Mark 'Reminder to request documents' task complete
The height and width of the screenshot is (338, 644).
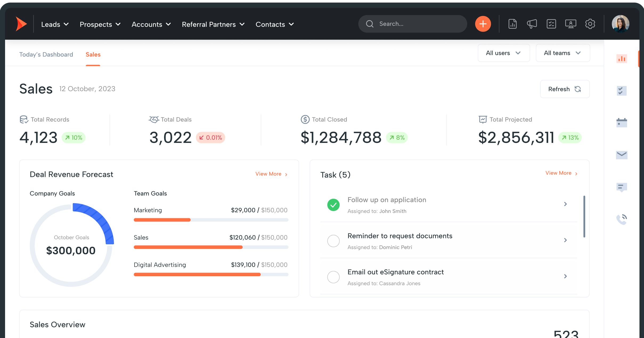coord(333,241)
